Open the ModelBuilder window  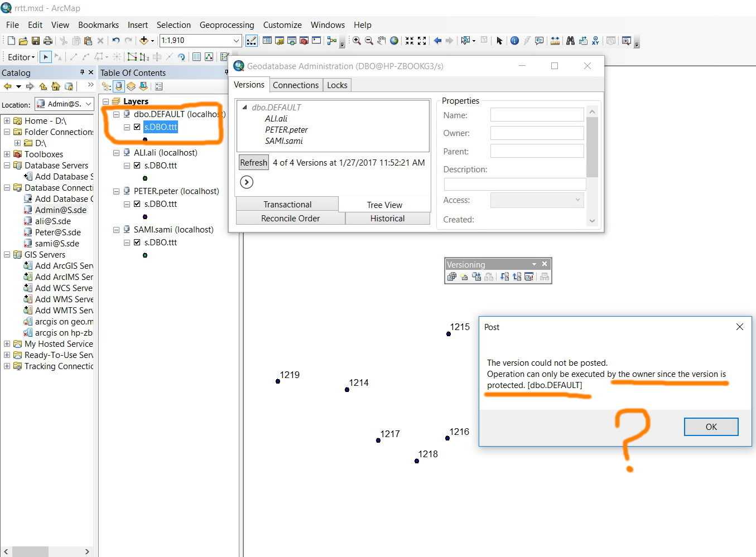332,41
